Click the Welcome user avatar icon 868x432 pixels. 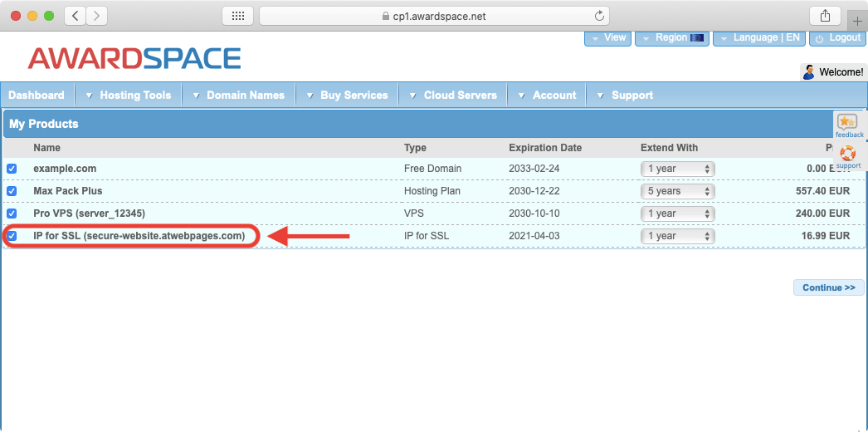tap(808, 72)
